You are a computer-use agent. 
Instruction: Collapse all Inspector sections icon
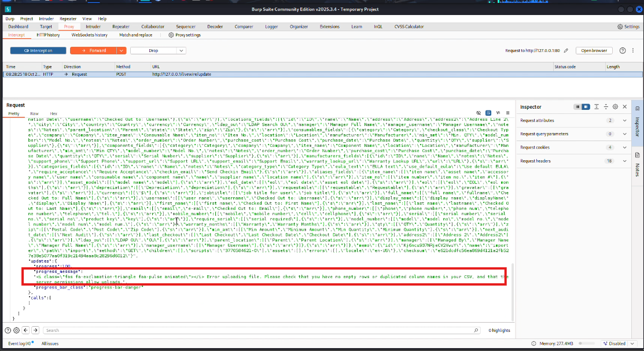point(606,107)
